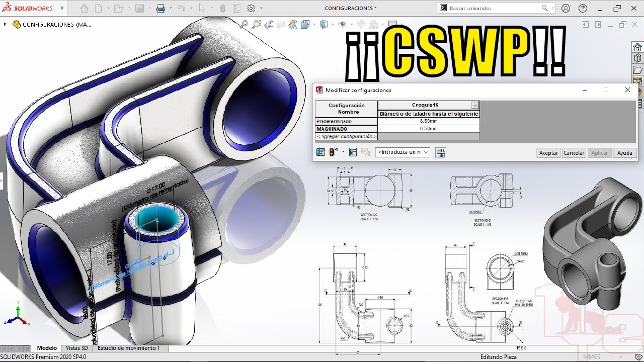Select the MAQUINADO 8.50mm value cell
The height and width of the screenshot is (362, 644).
click(x=429, y=129)
